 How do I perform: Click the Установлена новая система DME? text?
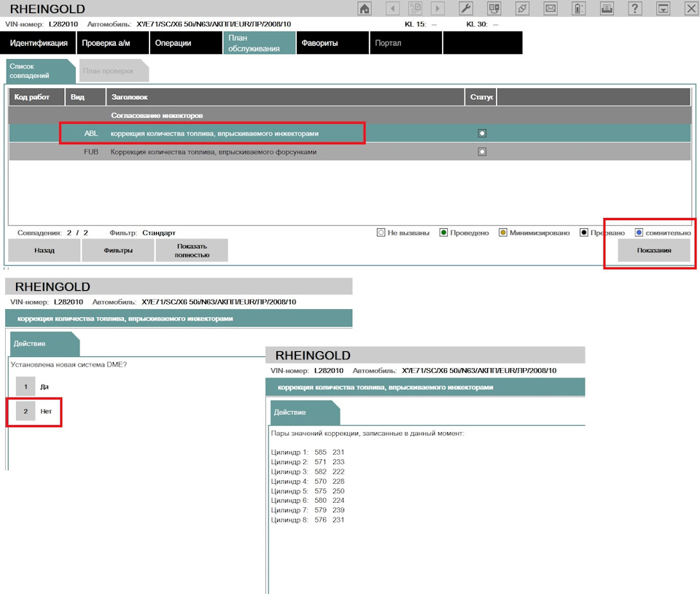coord(69,364)
